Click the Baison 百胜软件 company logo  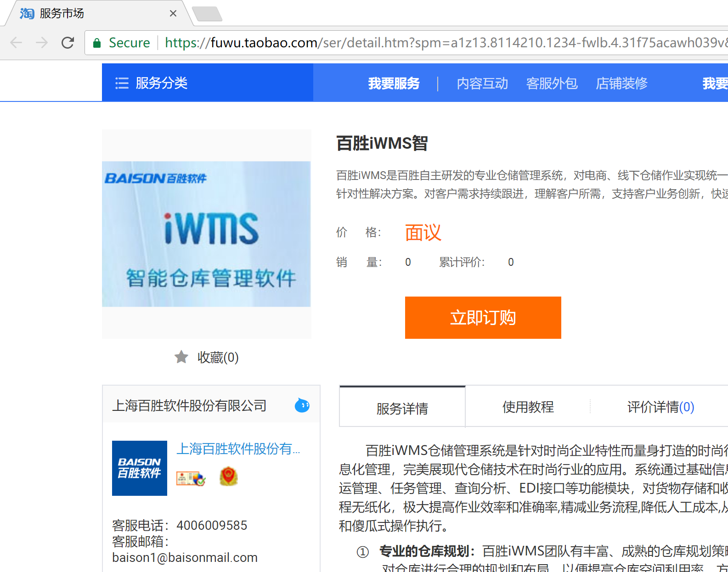[x=140, y=468]
